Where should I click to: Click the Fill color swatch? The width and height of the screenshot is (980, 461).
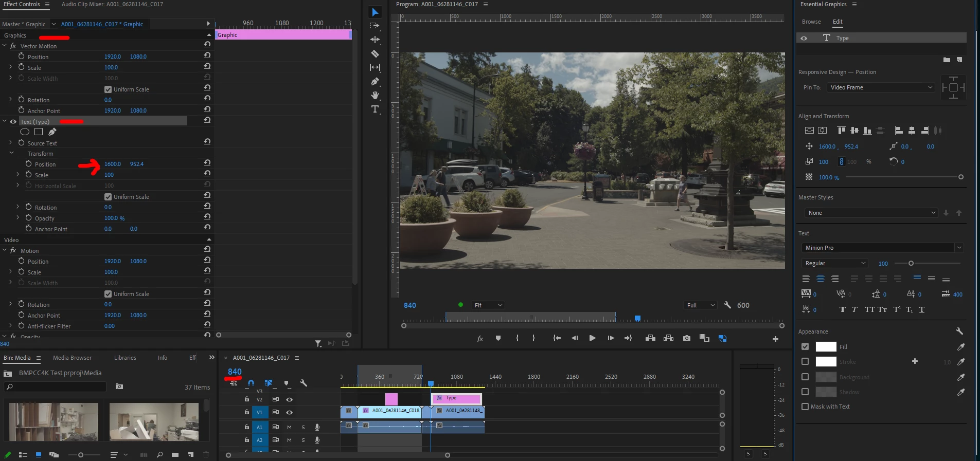point(826,347)
